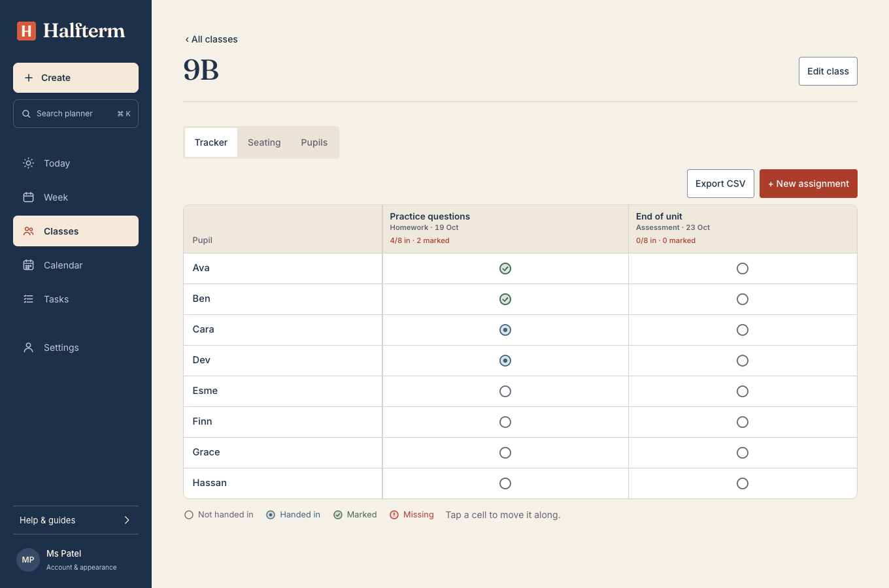This screenshot has width=889, height=588.
Task: Mark Ava's End of unit as handed in
Action: [743, 269]
